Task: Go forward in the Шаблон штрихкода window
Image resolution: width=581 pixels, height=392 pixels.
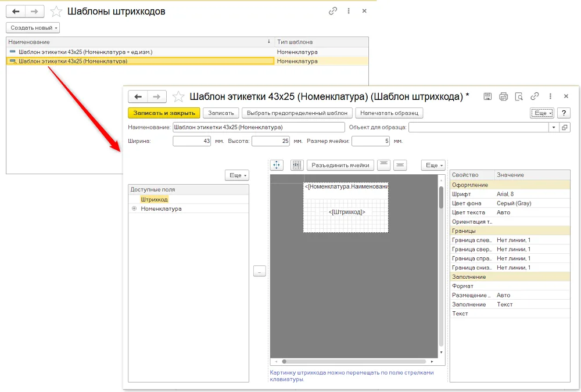Action: pyautogui.click(x=157, y=97)
